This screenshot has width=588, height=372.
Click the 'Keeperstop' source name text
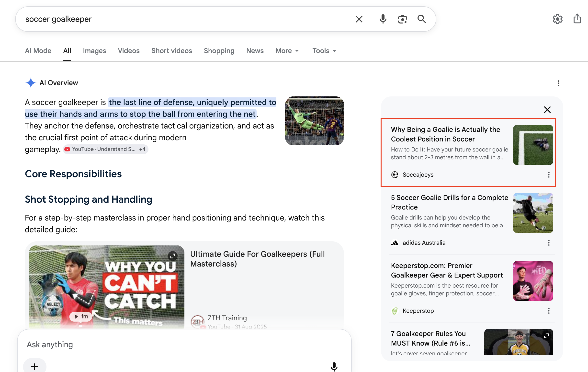click(418, 311)
